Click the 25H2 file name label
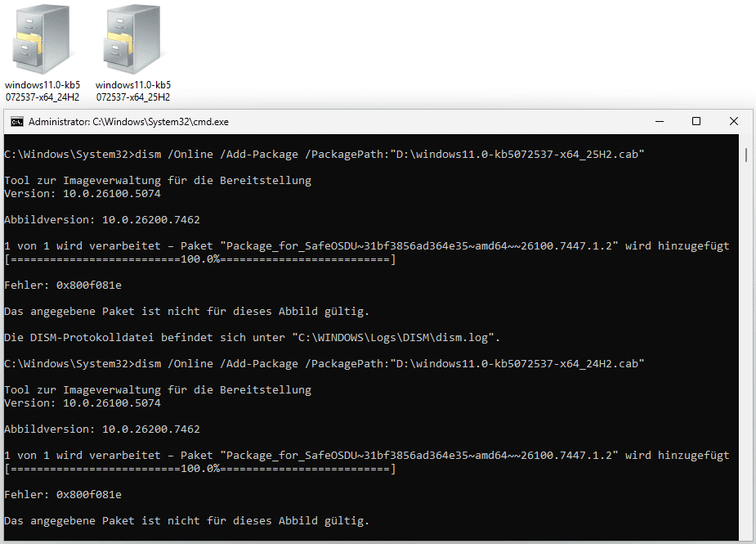756x544 pixels. click(x=133, y=91)
